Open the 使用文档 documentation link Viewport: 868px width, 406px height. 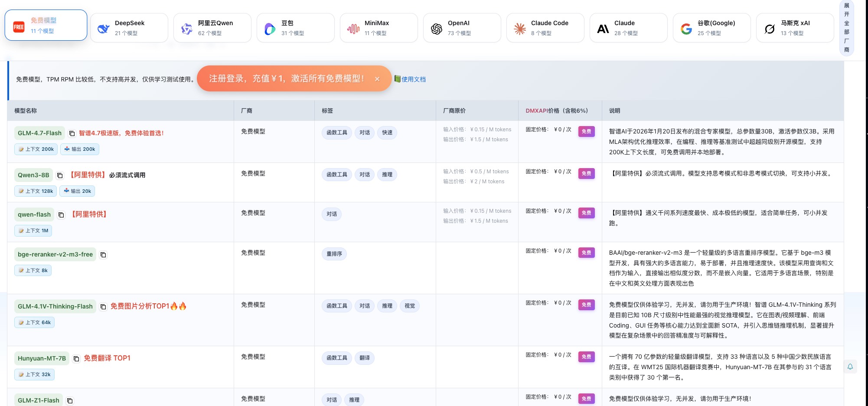tap(413, 79)
